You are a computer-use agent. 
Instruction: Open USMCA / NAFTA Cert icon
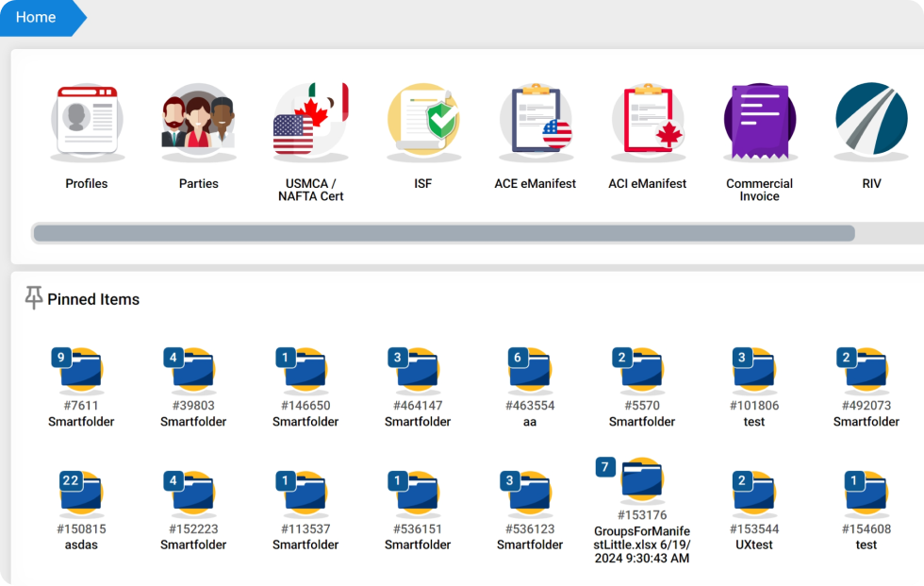pyautogui.click(x=311, y=122)
